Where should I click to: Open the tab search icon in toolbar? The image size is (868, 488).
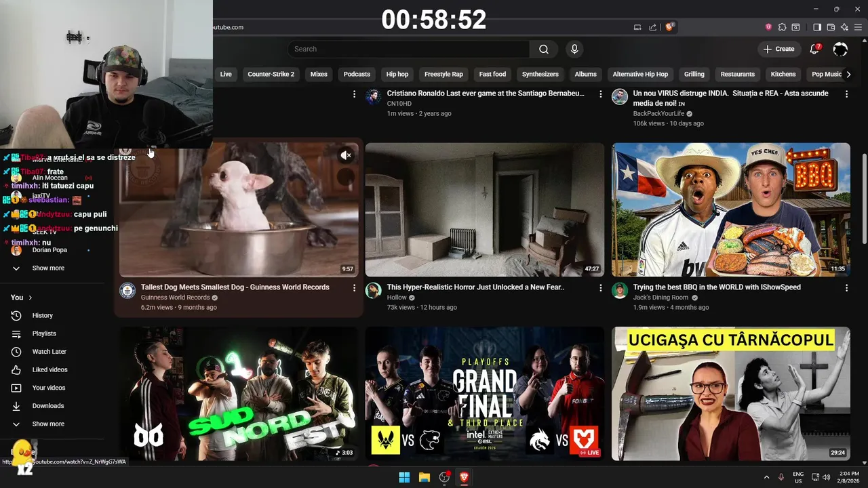click(795, 27)
